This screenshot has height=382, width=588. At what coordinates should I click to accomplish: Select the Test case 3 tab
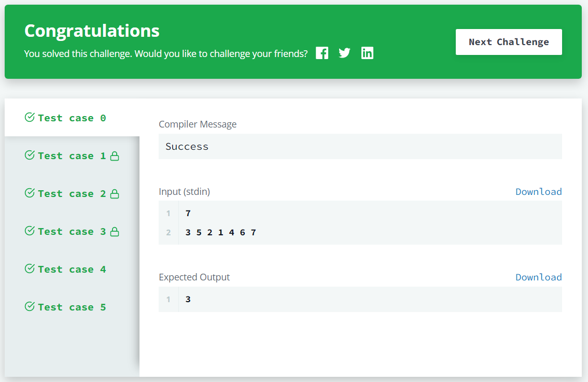[72, 231]
